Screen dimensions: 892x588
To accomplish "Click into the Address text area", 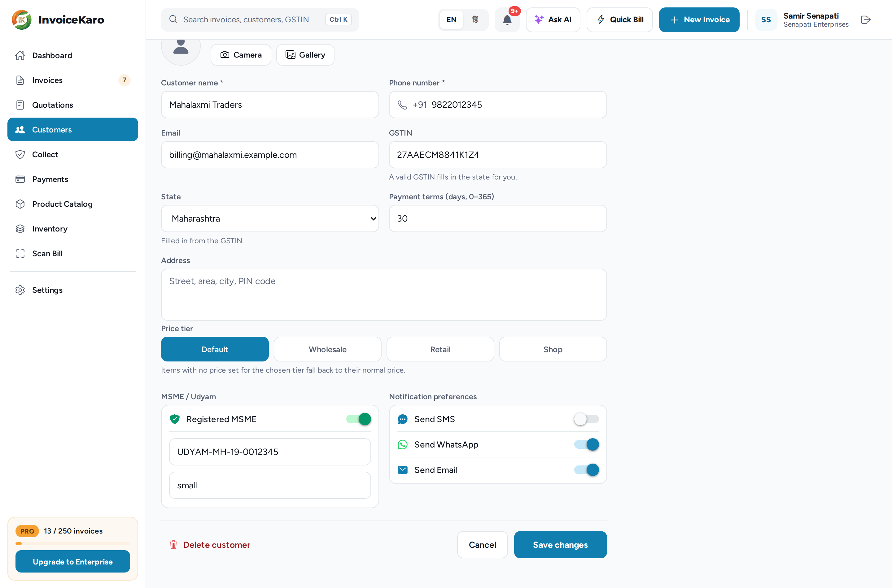I will [383, 294].
